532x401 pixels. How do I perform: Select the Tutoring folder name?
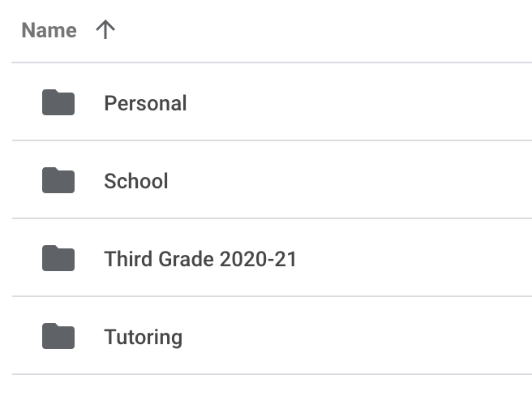(x=143, y=337)
